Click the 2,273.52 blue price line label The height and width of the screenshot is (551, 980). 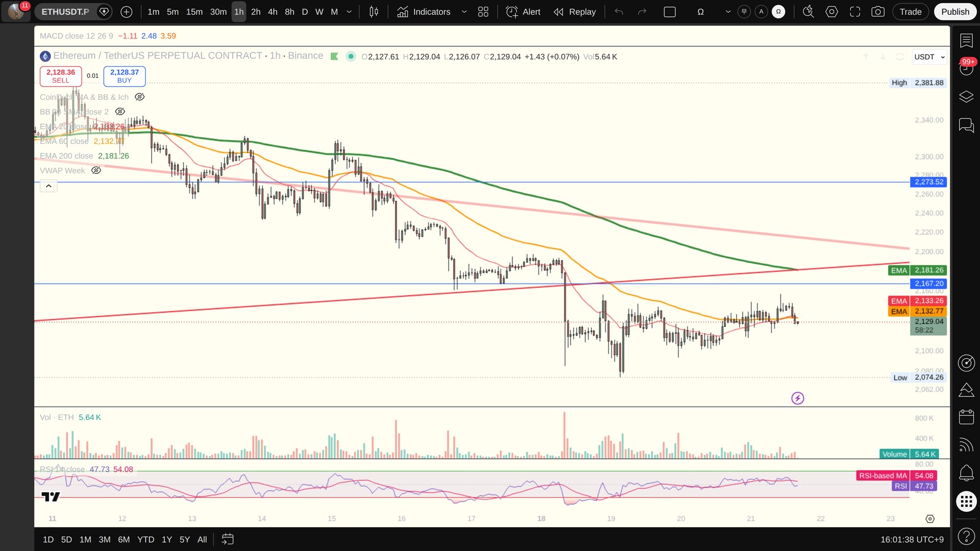click(929, 182)
